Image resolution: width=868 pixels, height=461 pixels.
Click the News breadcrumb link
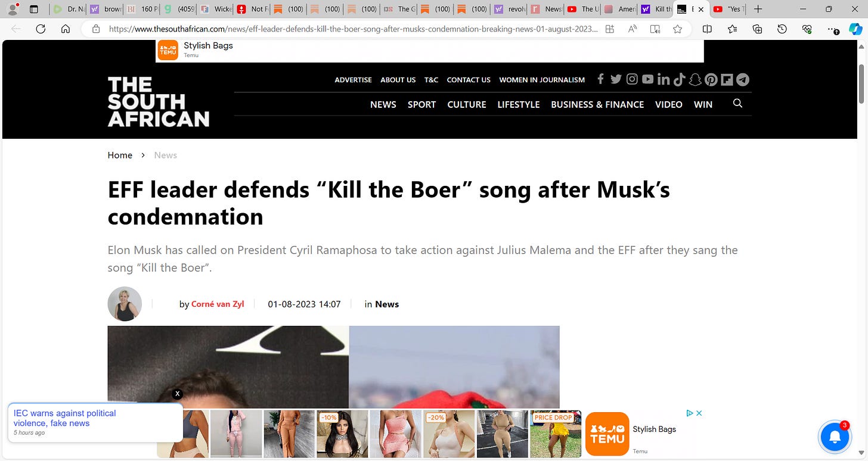pos(165,155)
